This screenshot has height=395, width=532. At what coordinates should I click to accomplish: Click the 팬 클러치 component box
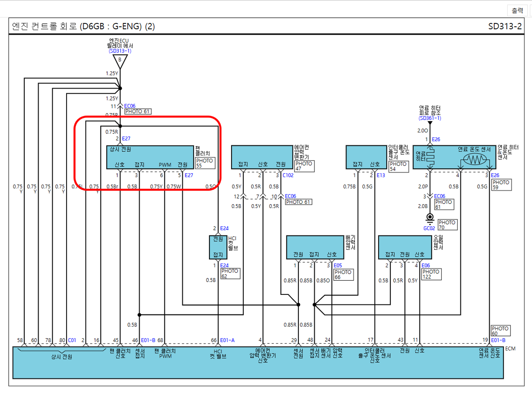pos(150,157)
